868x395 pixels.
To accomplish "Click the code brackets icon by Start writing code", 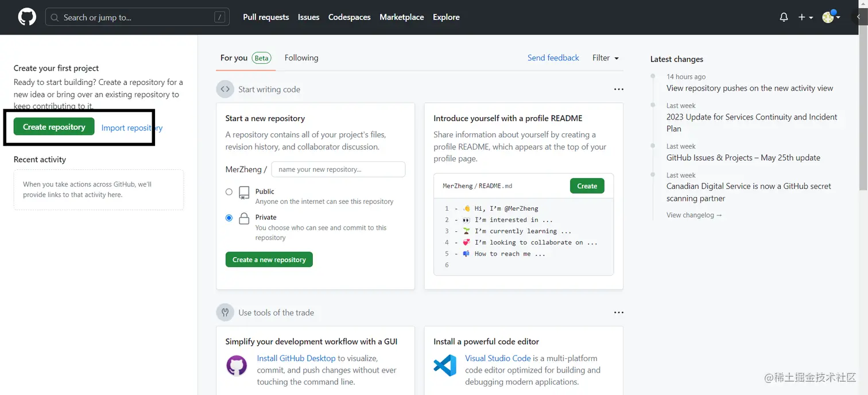I will click(225, 90).
